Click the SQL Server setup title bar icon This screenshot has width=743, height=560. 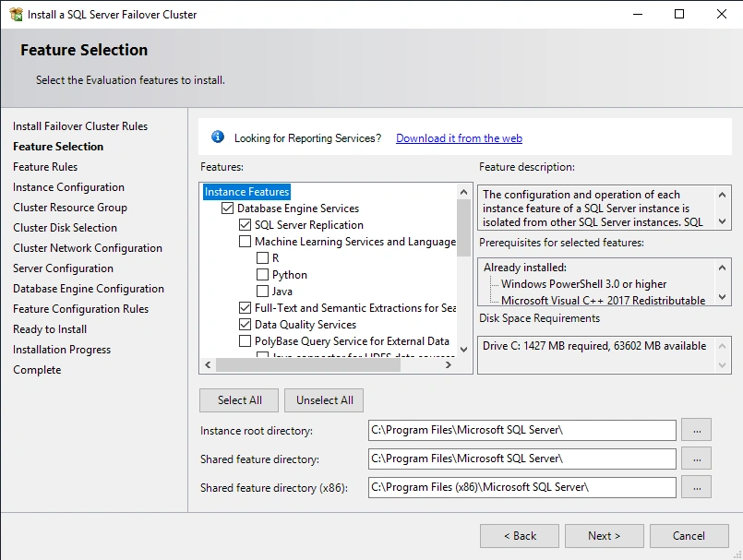coord(16,14)
